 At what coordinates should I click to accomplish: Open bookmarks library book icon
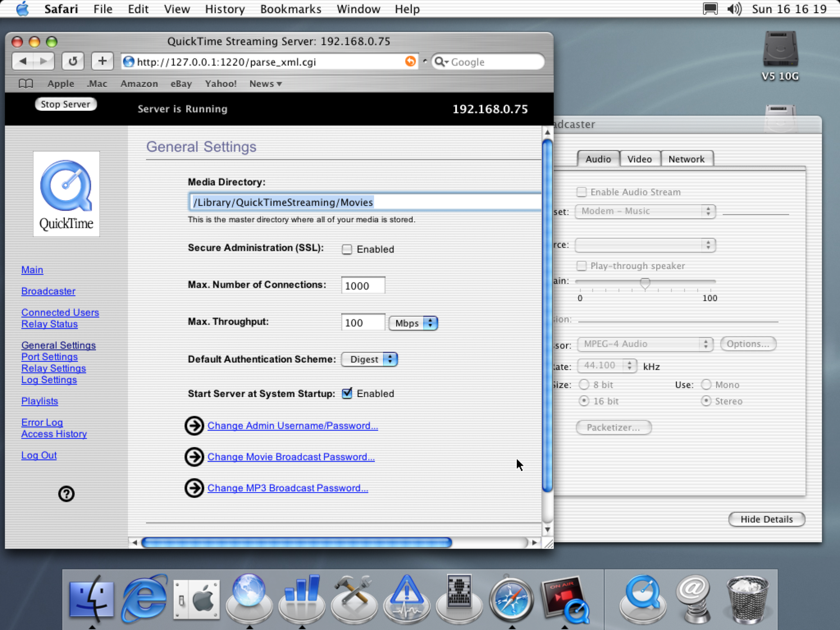(26, 84)
